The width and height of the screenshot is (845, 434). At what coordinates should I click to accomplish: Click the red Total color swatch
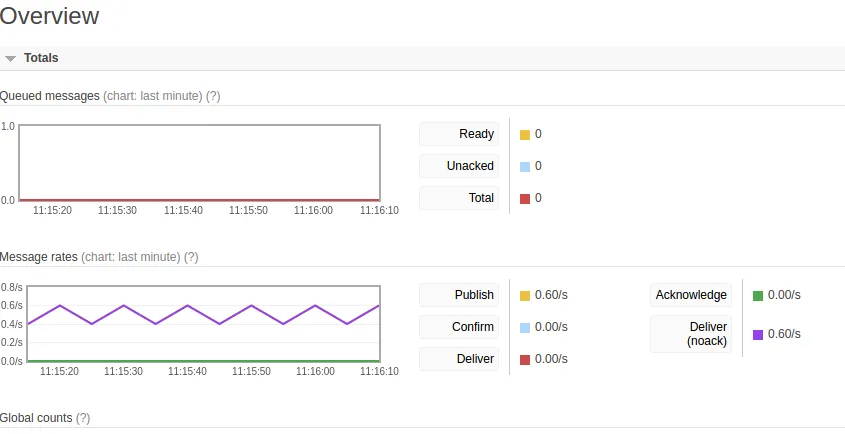[x=525, y=199]
